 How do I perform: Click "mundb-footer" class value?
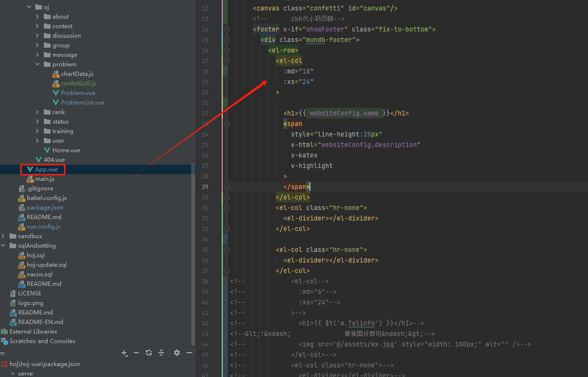click(x=330, y=40)
